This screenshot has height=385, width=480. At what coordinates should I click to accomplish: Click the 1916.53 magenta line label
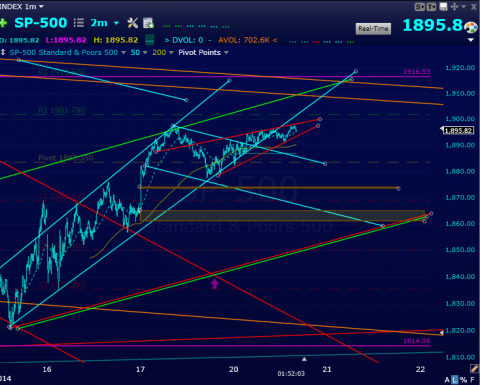point(417,72)
